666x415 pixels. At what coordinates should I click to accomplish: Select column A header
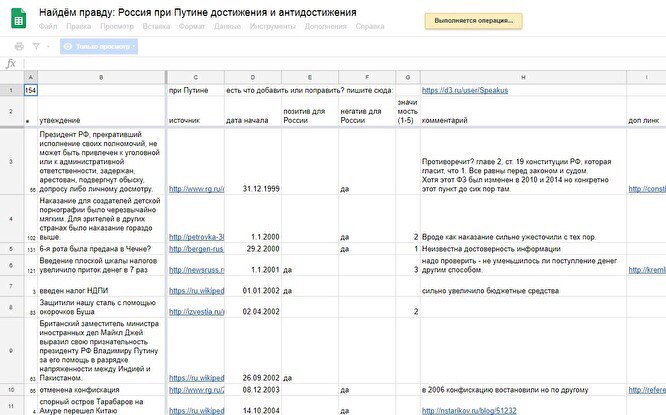coord(31,77)
